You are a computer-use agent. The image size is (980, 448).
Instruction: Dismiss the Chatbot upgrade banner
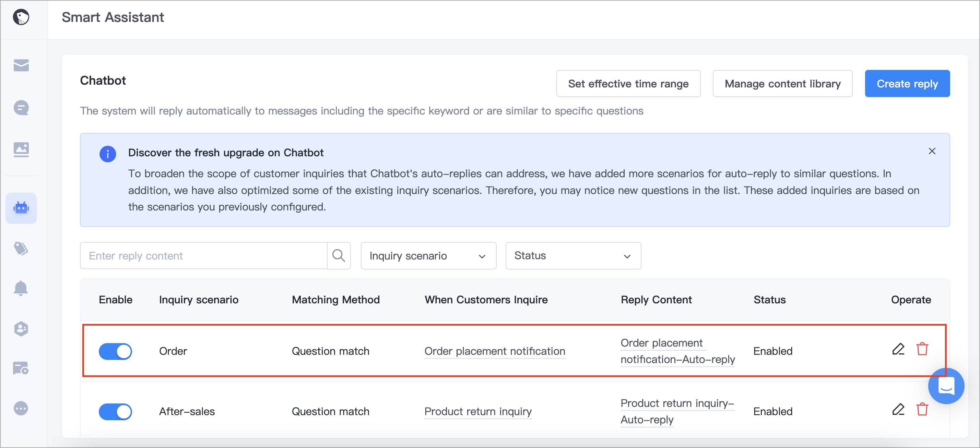[x=932, y=152]
